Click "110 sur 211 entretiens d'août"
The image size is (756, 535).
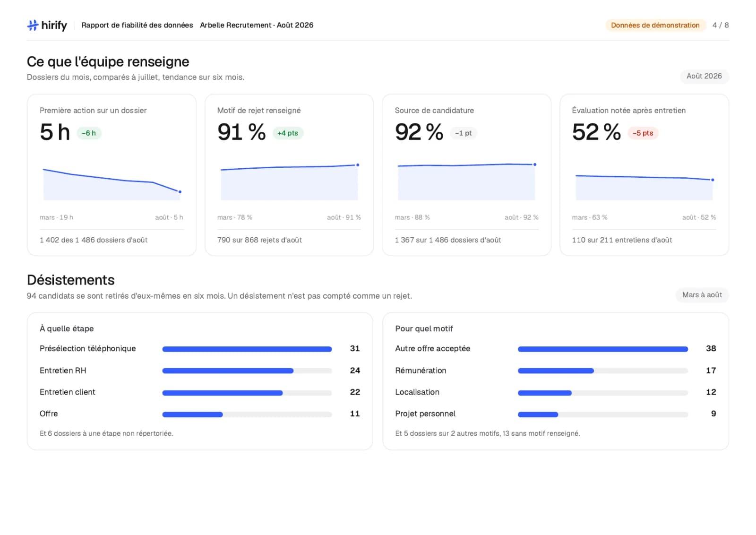pyautogui.click(x=622, y=240)
